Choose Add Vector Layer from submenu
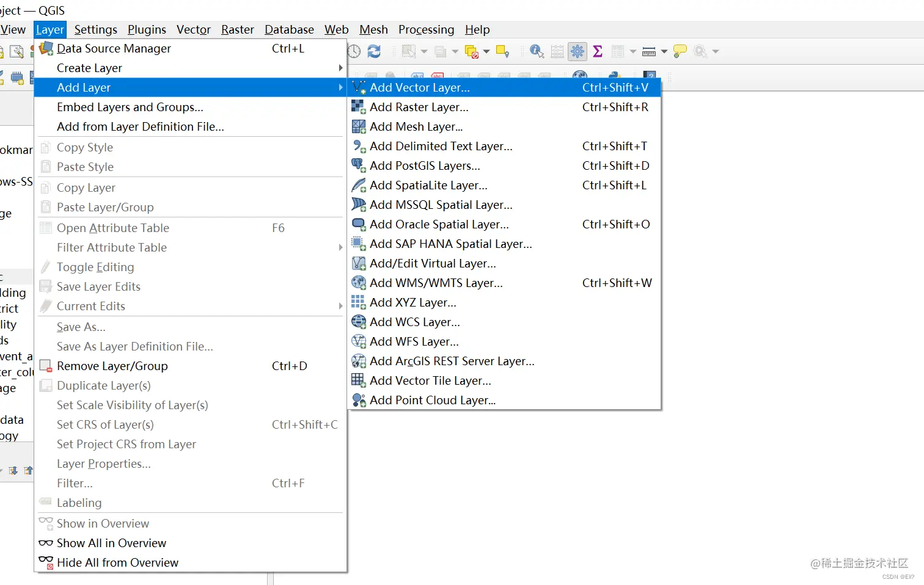 [504, 87]
